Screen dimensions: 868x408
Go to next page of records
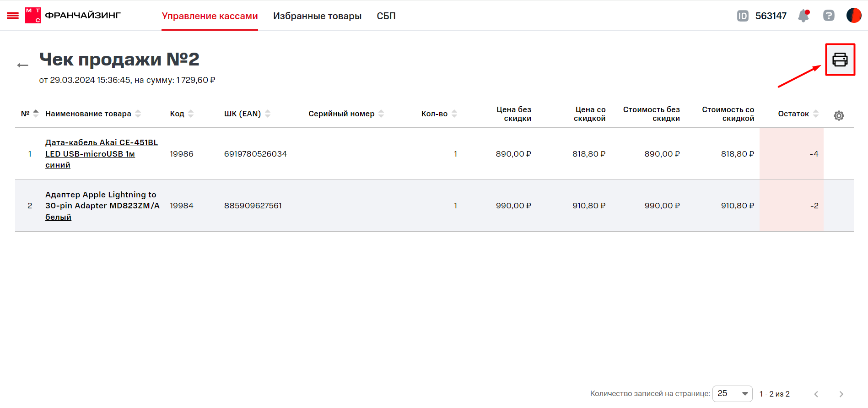pyautogui.click(x=841, y=394)
